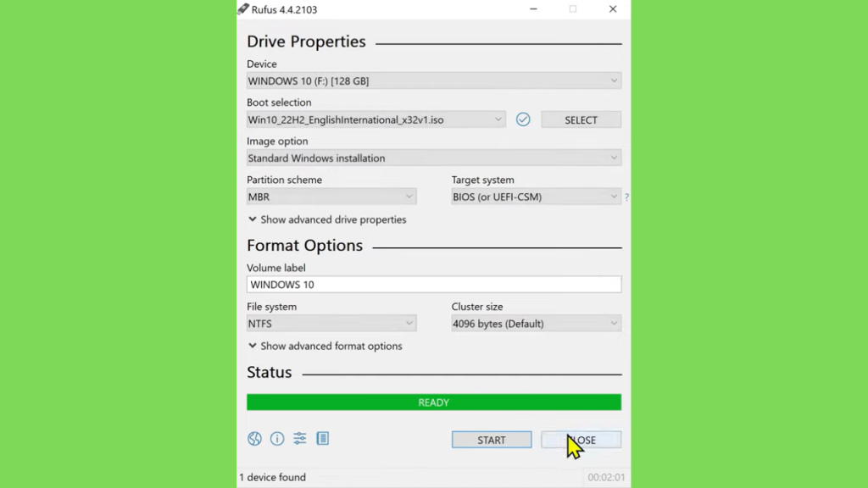This screenshot has height=488, width=868.
Task: Click the Rufus title bar app icon
Action: [243, 8]
